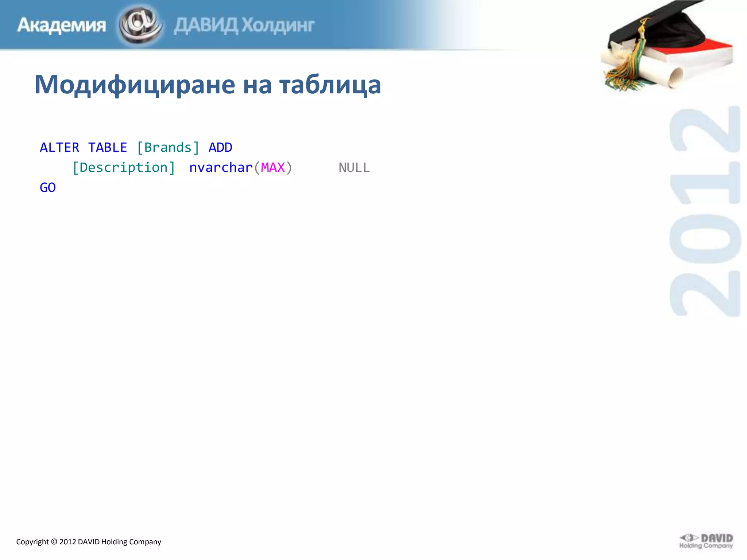The image size is (747, 560).
Task: Click the ALTER keyword in code
Action: [x=59, y=147]
